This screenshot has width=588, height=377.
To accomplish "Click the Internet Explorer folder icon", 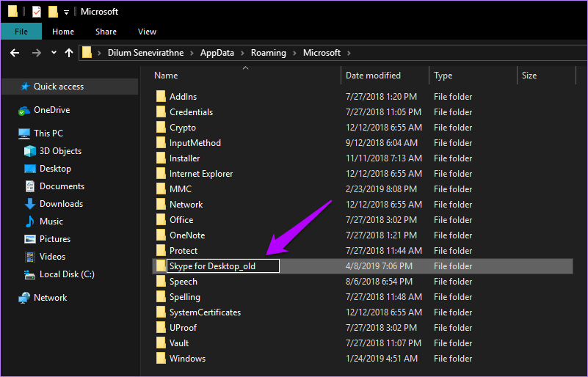I will point(161,173).
